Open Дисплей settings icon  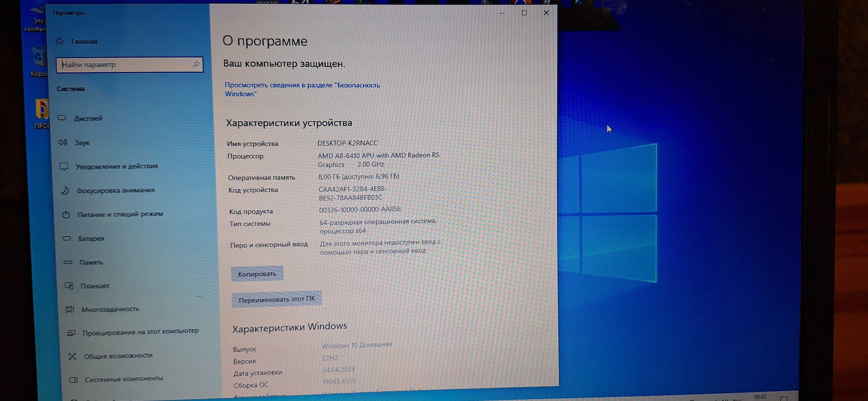(62, 118)
